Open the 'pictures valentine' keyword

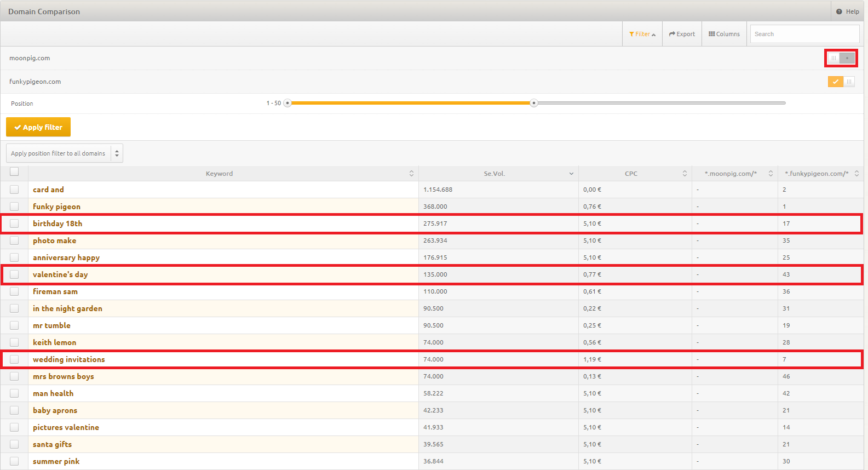[66, 427]
